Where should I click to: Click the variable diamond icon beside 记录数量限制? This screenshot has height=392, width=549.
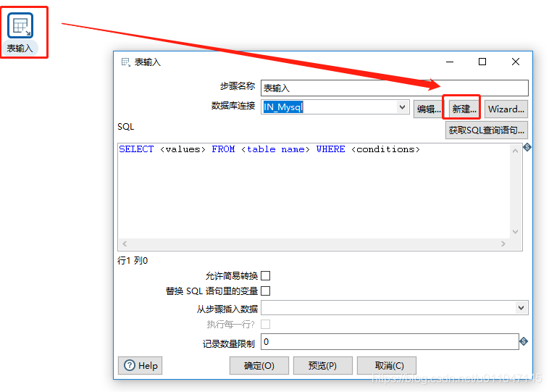click(x=524, y=341)
